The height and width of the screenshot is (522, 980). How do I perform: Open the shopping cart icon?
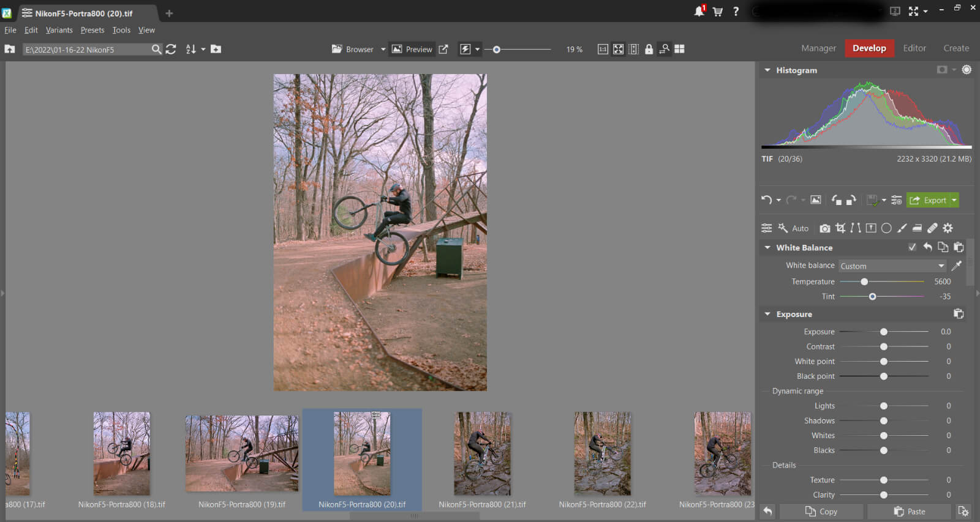[x=717, y=12]
